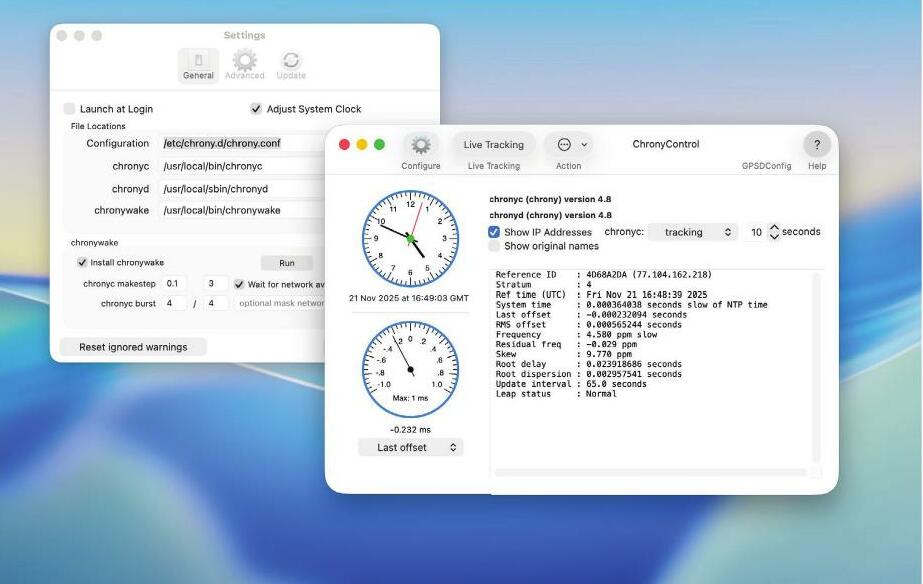Click the chronywake path field
This screenshot has width=923, height=584.
[x=241, y=210]
